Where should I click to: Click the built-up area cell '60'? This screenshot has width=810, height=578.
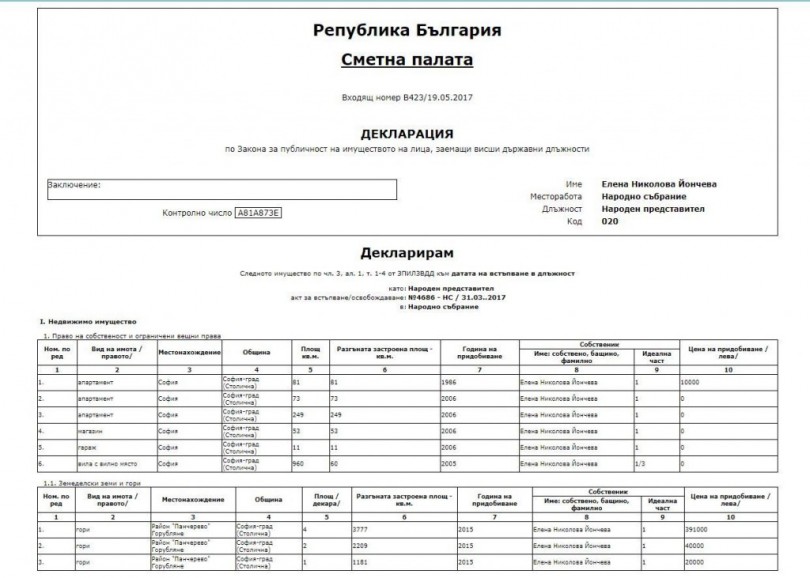[x=385, y=464]
